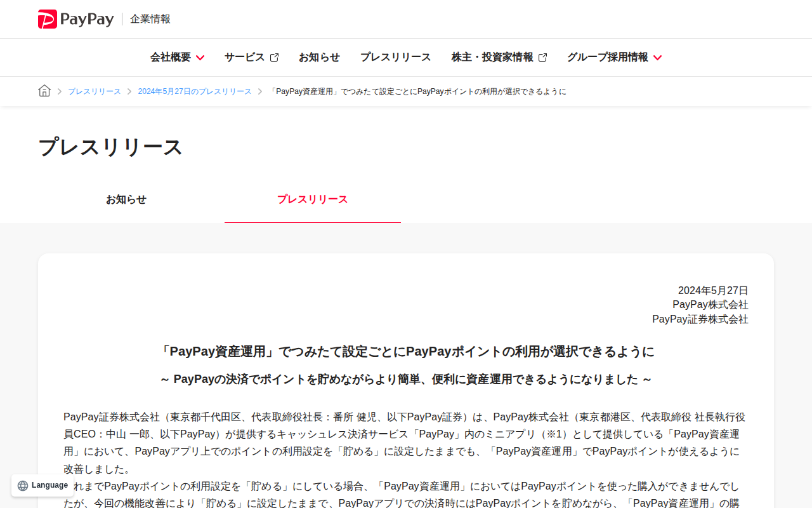Click the PayPay logo in the header
Viewport: 812px width, 508px height.
[75, 19]
